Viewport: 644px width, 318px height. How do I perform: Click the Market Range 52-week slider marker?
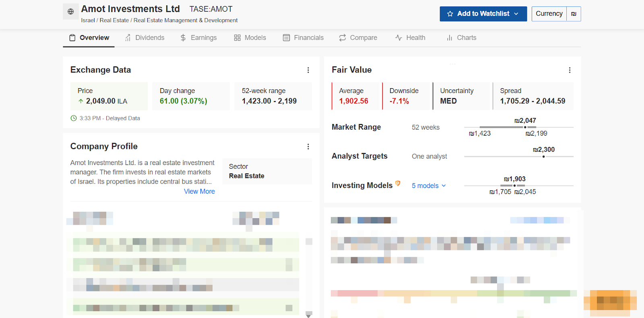(525, 127)
